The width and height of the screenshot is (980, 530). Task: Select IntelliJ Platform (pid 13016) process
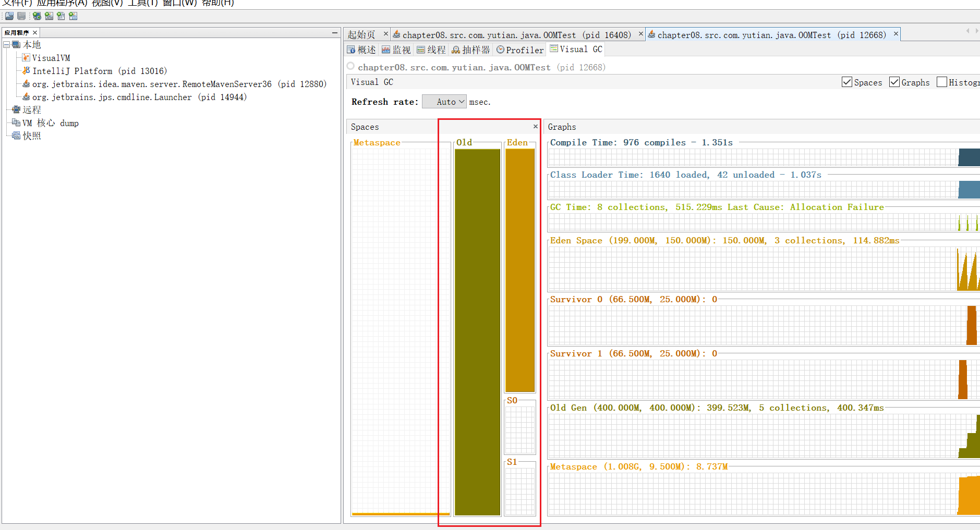pos(99,71)
